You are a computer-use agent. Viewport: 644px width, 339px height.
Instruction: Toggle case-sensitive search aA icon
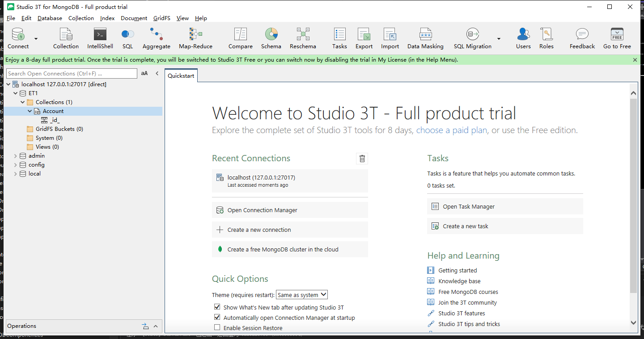coord(144,73)
